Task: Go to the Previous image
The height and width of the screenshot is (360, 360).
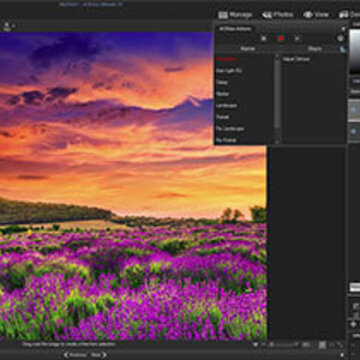Action: pyautogui.click(x=75, y=355)
